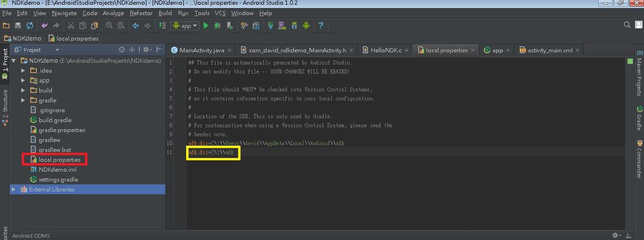Click the Back navigation arrow

point(136,25)
